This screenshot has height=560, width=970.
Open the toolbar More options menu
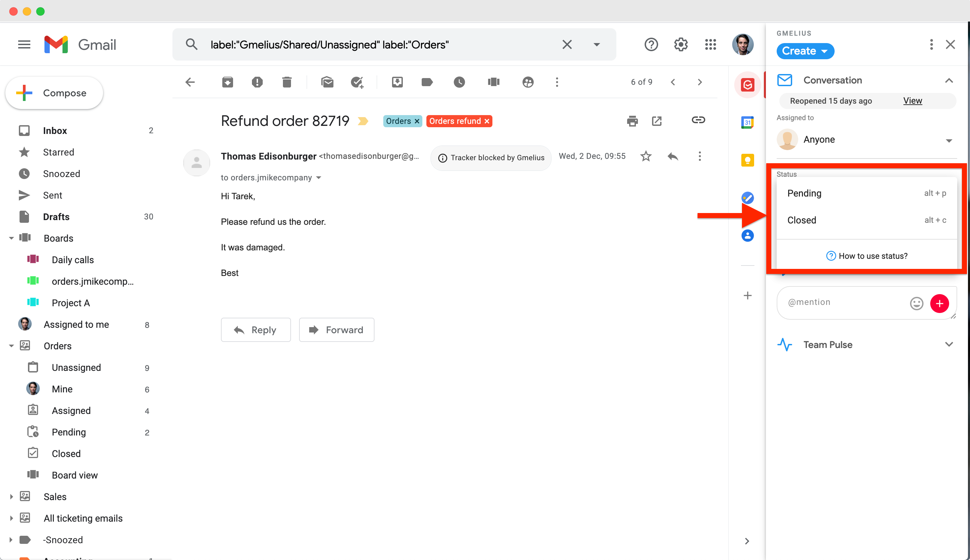(557, 82)
